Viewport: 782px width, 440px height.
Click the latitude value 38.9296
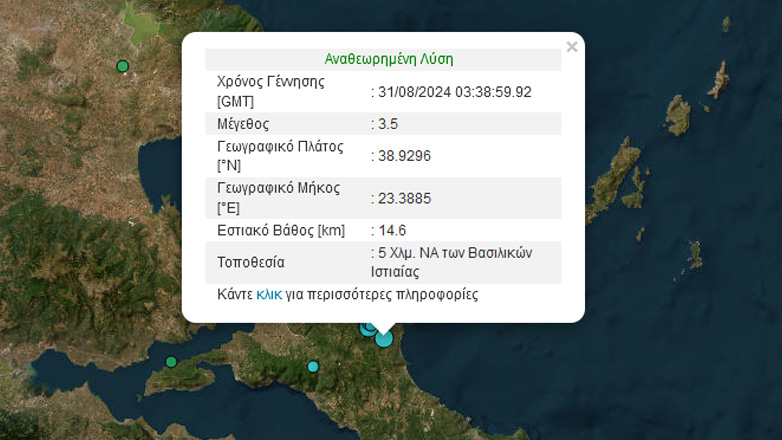404,156
